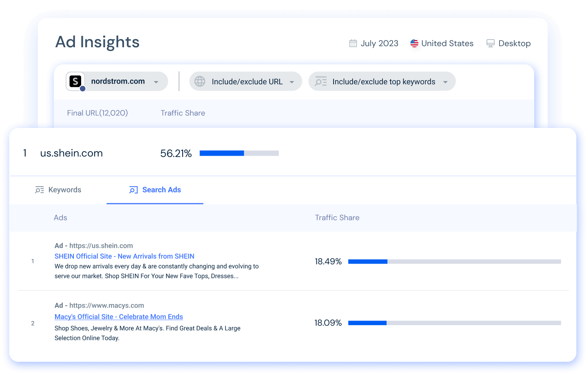The width and height of the screenshot is (588, 374).
Task: Click the top keywords filter icon
Action: click(x=321, y=81)
